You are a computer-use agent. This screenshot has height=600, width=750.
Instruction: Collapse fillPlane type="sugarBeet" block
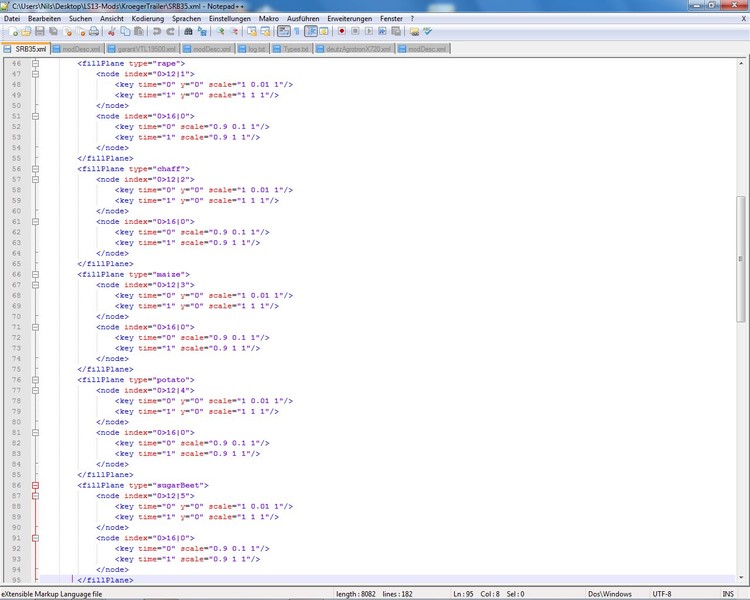click(35, 485)
